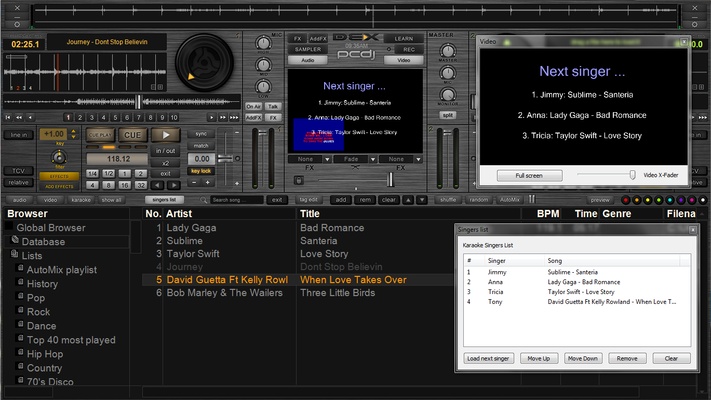
Task: Click Remove in Singers list
Action: (627, 358)
